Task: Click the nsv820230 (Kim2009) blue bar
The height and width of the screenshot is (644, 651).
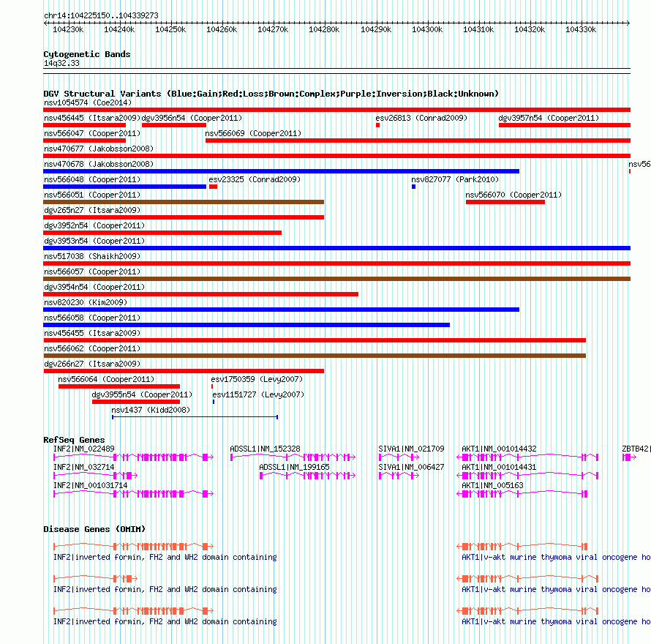Action: (x=281, y=310)
